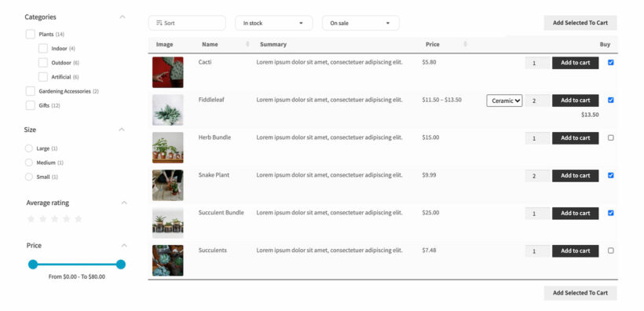The image size is (644, 311).
Task: Uncheck the Succulent Bundle buy checkbox
Action: [x=611, y=213]
